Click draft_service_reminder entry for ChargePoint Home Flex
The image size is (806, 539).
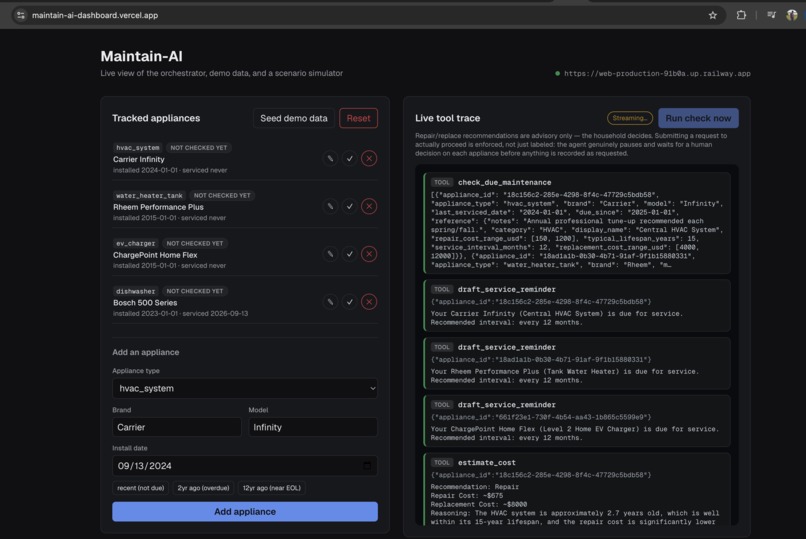click(x=577, y=421)
